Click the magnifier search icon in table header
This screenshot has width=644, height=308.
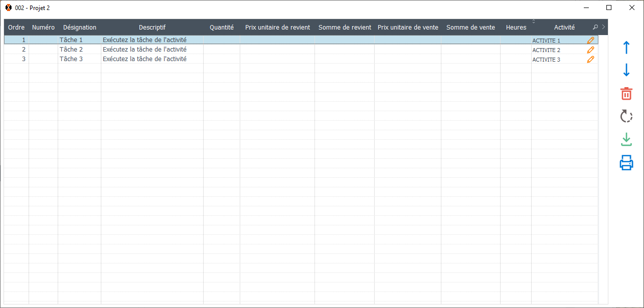pos(595,28)
